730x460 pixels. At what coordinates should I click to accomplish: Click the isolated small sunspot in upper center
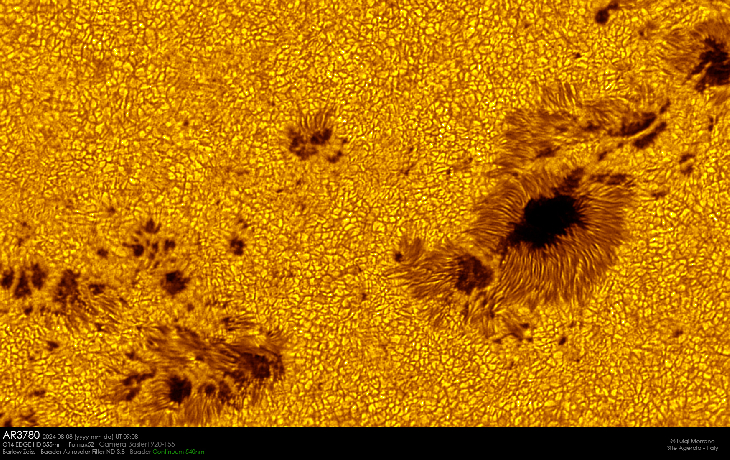(x=314, y=139)
